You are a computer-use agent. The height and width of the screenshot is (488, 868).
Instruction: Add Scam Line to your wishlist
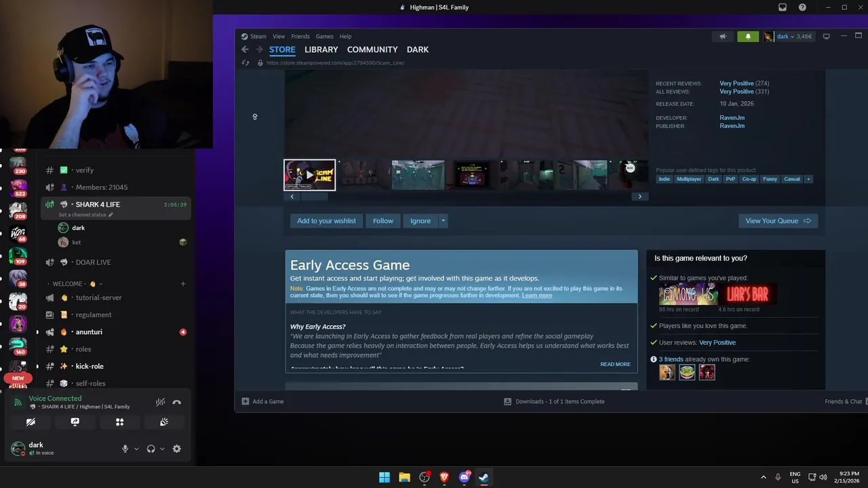point(326,221)
